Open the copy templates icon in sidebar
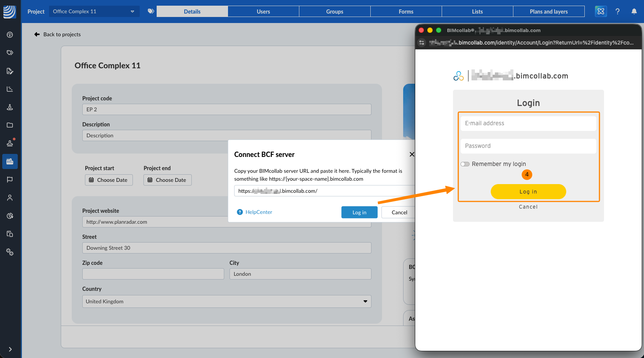Screen dimensions: 644x358 [x=10, y=234]
